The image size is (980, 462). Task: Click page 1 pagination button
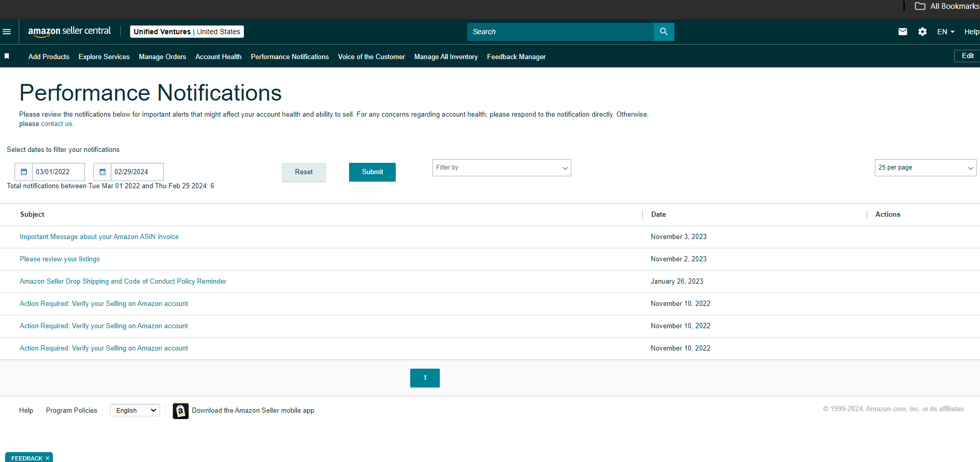(x=425, y=378)
